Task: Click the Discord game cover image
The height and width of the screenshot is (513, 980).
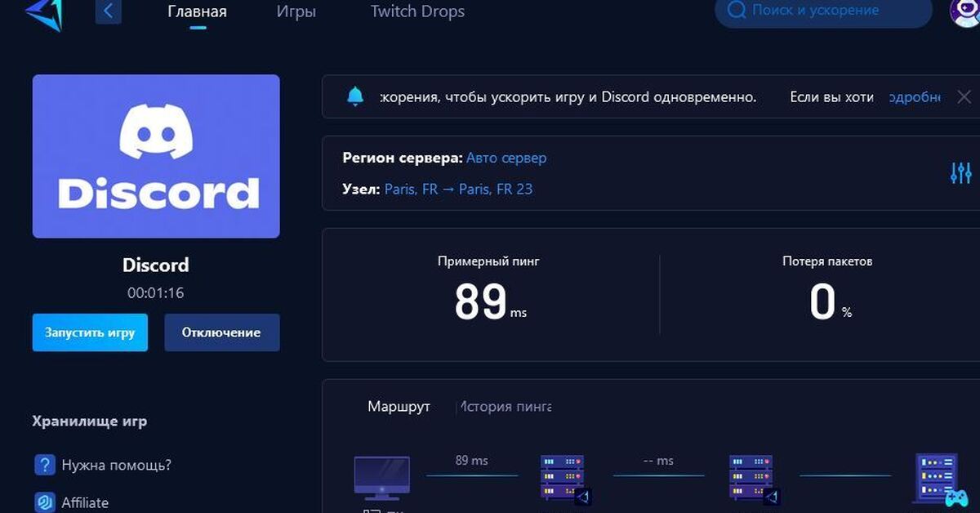Action: point(156,156)
